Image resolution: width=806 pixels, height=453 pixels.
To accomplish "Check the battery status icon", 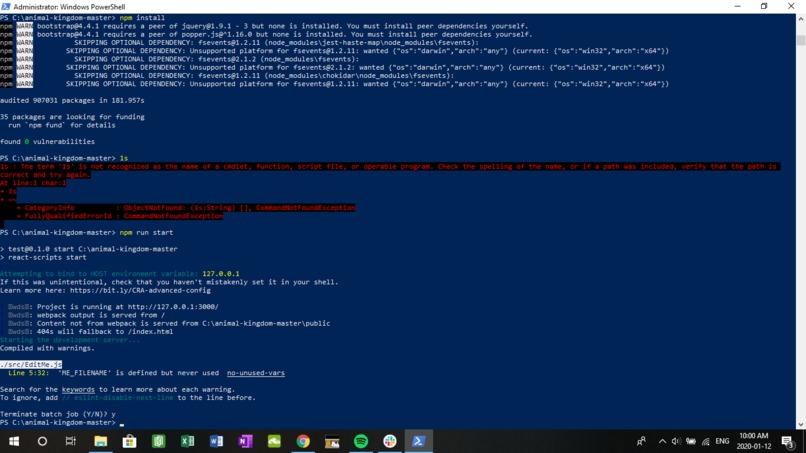I will click(691, 441).
